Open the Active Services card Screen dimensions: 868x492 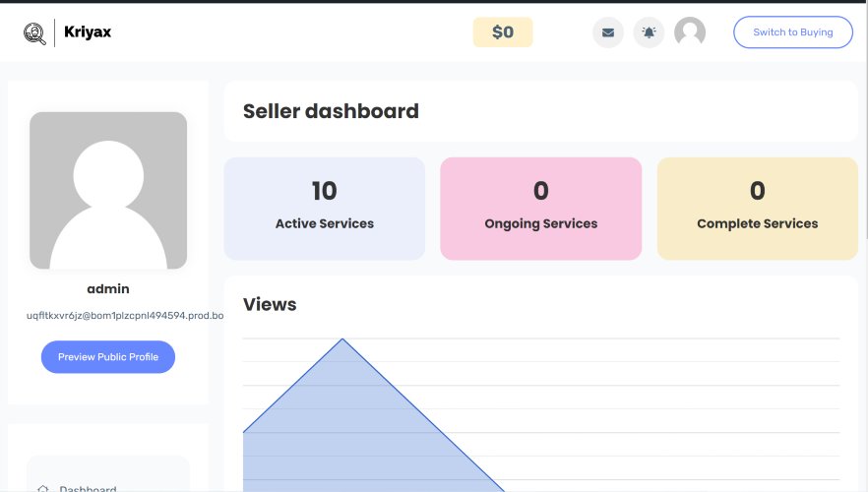[x=325, y=209]
